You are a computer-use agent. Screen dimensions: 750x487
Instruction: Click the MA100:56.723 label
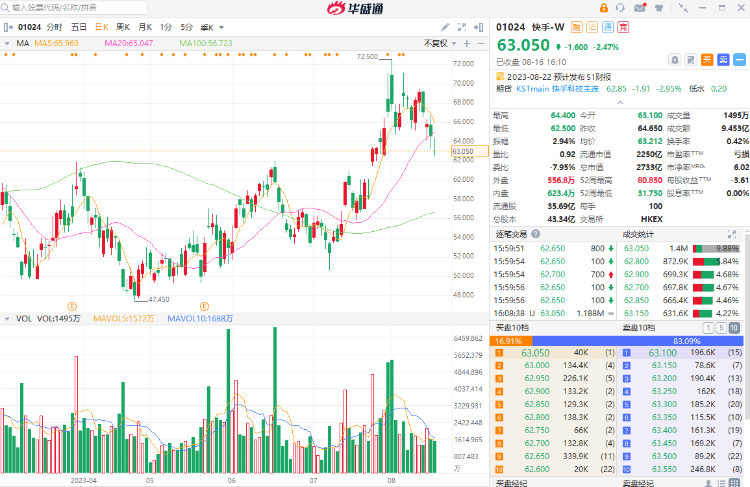206,44
